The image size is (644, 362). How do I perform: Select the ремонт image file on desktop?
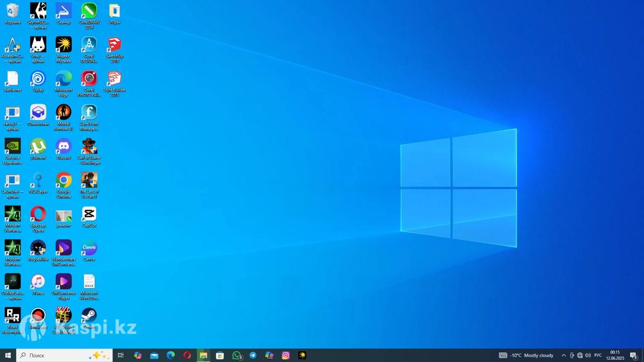click(x=63, y=217)
